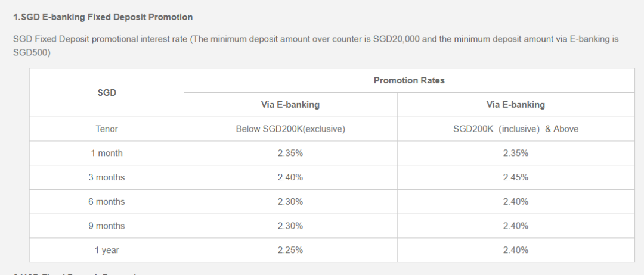Screen dimensions: 644x275
Task: Select the 3 months tenor cell
Action: point(107,177)
